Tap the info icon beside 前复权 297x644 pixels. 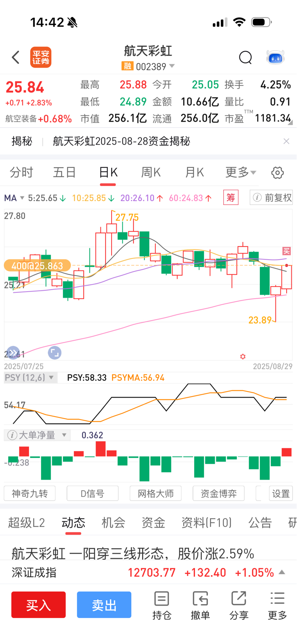(x=257, y=198)
